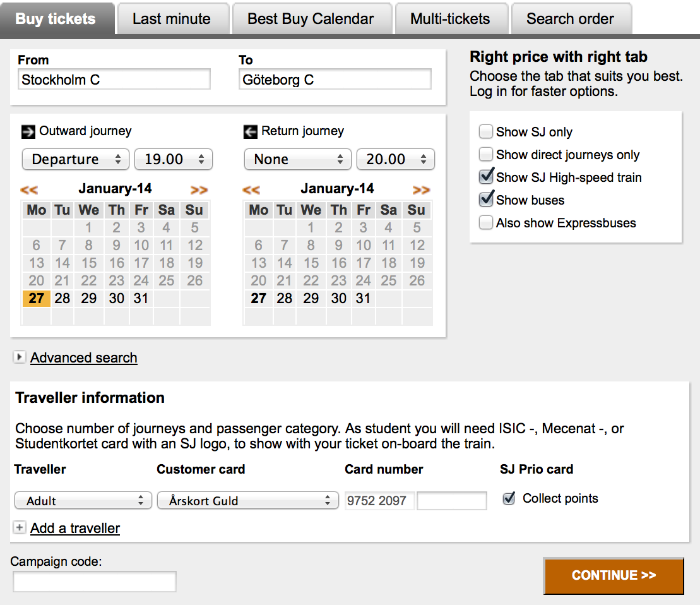
Task: Enable the Show SJ only checkbox
Action: [485, 132]
